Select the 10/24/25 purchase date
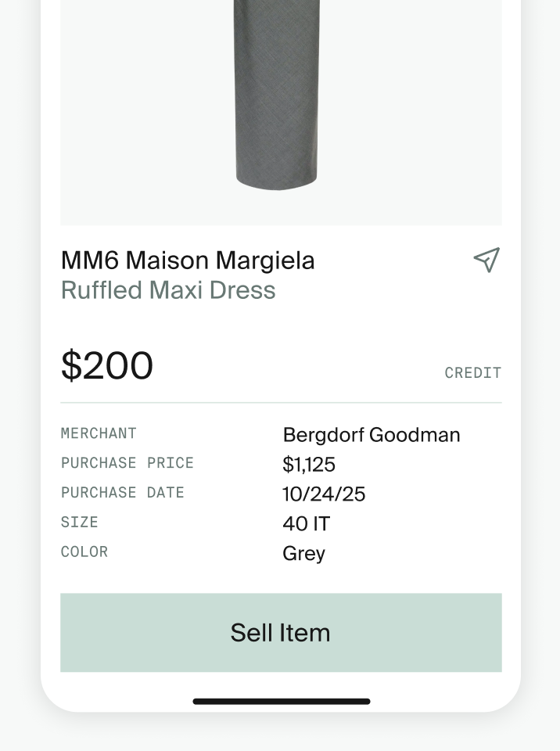Viewport: 560px width, 751px height. [x=324, y=494]
